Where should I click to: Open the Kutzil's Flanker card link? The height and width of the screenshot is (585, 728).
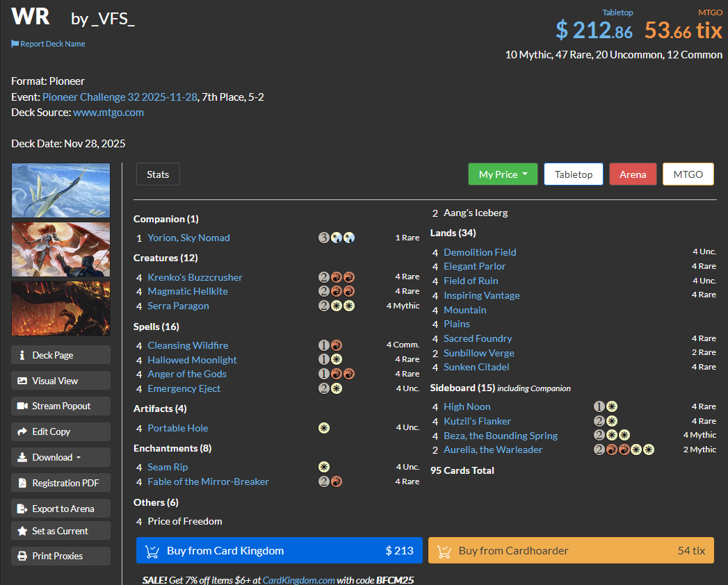pyautogui.click(x=477, y=421)
